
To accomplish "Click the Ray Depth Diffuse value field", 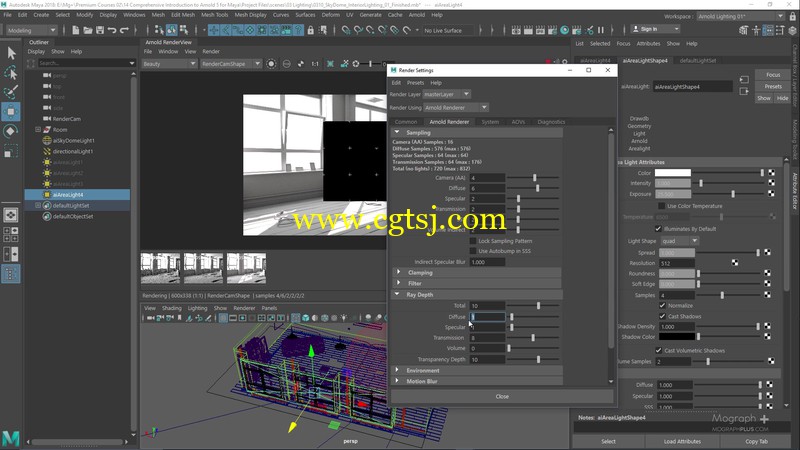I will [487, 317].
